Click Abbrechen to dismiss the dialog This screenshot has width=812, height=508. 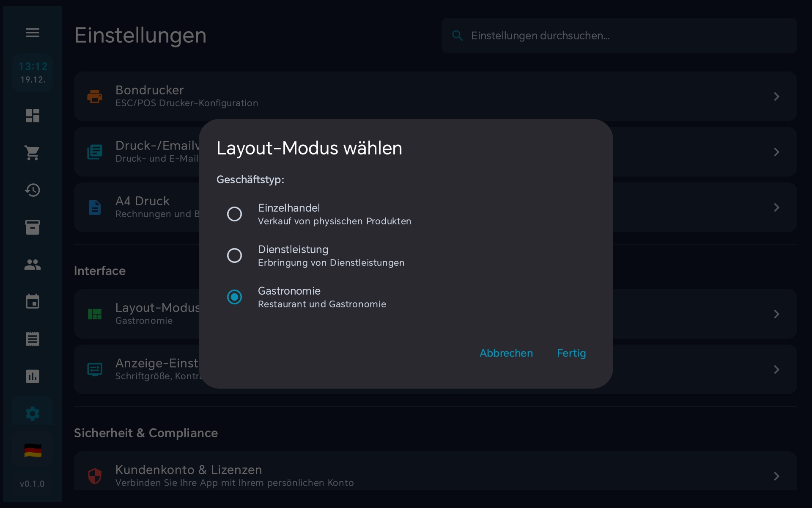pos(506,353)
